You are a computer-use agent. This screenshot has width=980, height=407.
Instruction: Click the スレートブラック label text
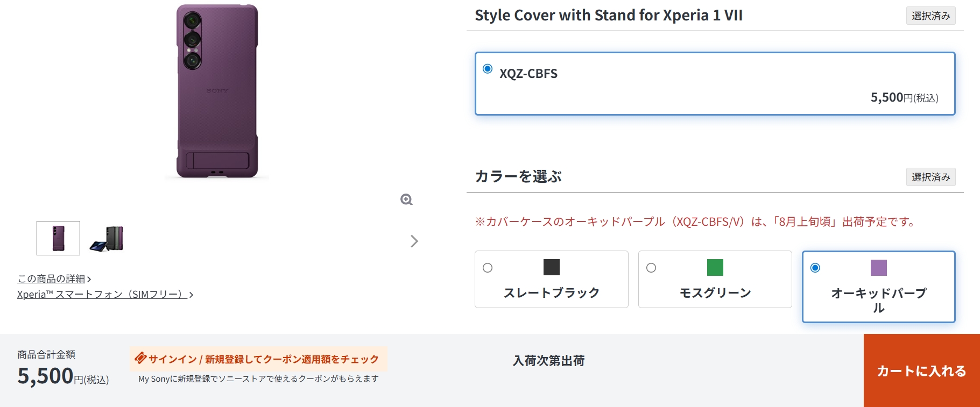(552, 292)
